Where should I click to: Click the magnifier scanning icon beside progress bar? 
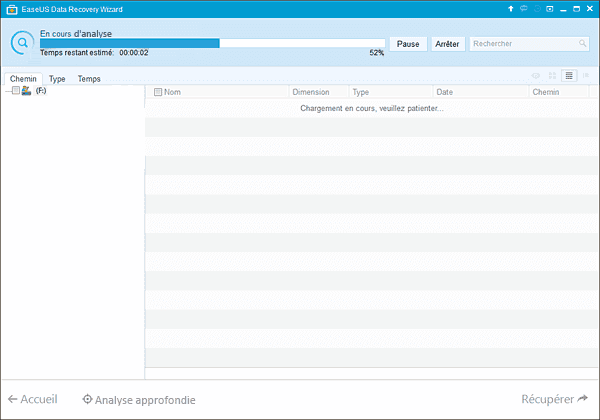tap(23, 42)
